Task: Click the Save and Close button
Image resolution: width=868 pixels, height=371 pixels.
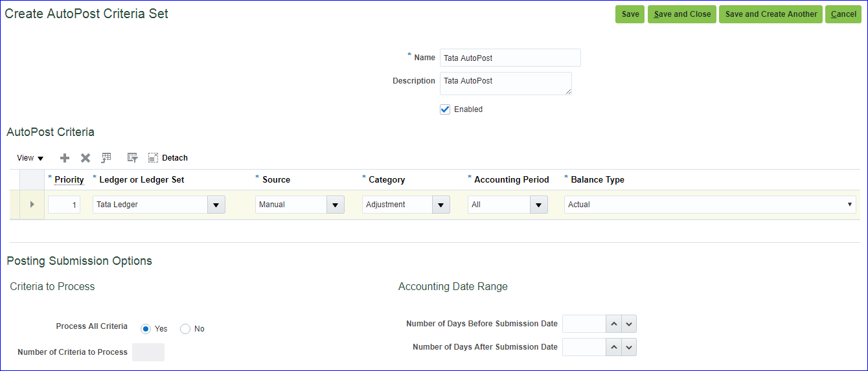Action: [682, 14]
